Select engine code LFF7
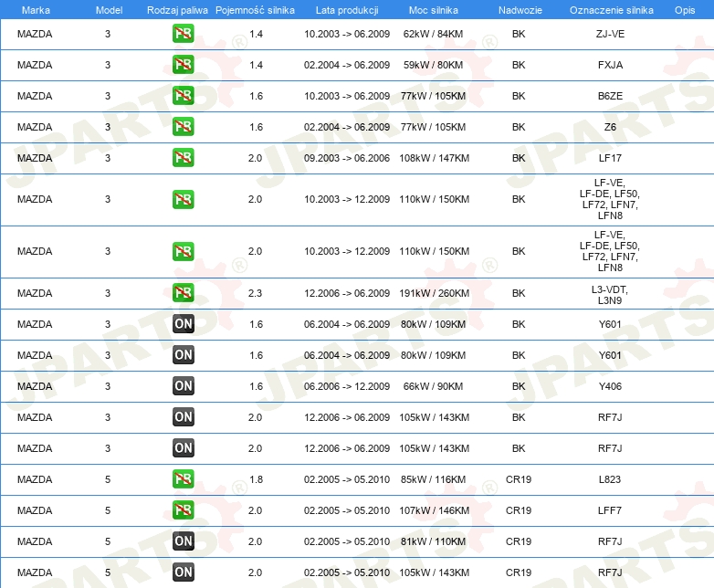The height and width of the screenshot is (588, 714). click(x=610, y=510)
